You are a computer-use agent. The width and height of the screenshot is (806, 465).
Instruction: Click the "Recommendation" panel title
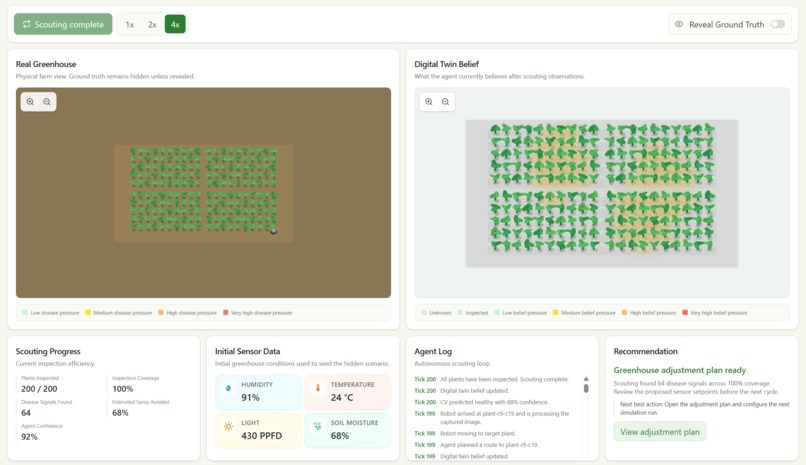(x=646, y=351)
